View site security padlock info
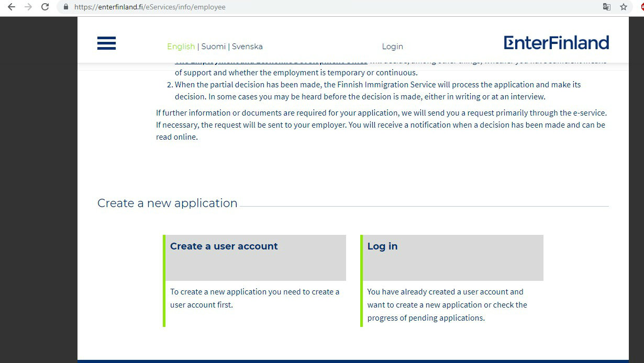 (66, 7)
